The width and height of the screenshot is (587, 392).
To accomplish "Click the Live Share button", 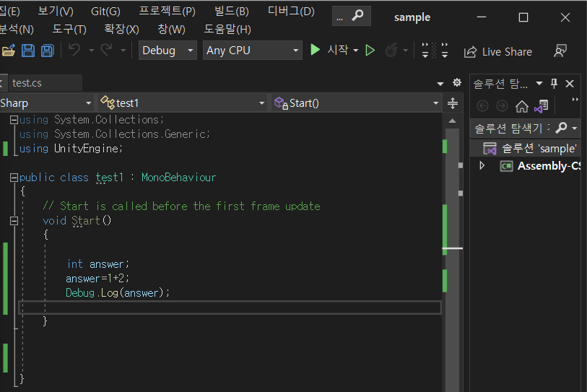I will click(x=498, y=52).
